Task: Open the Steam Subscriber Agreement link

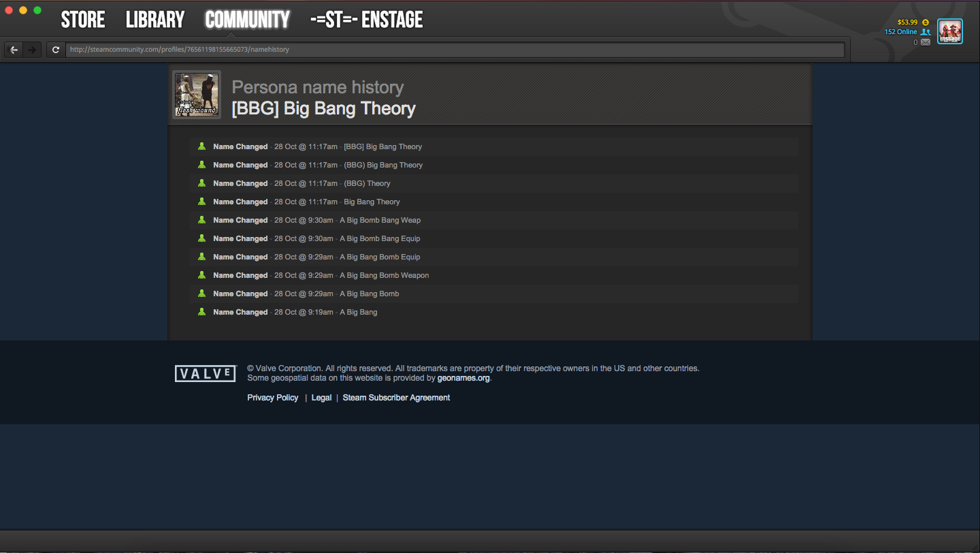Action: (396, 398)
